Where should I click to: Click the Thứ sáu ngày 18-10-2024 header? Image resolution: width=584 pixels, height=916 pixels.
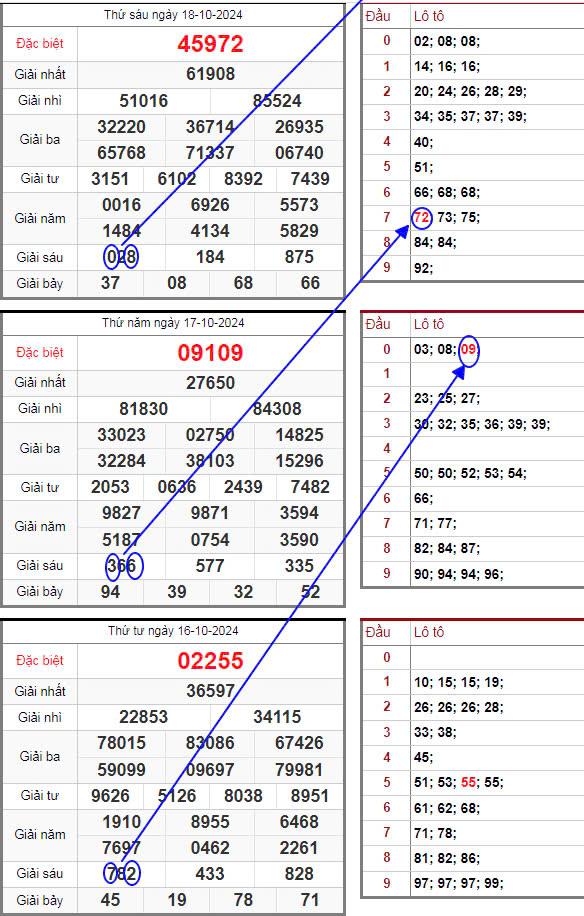173,15
